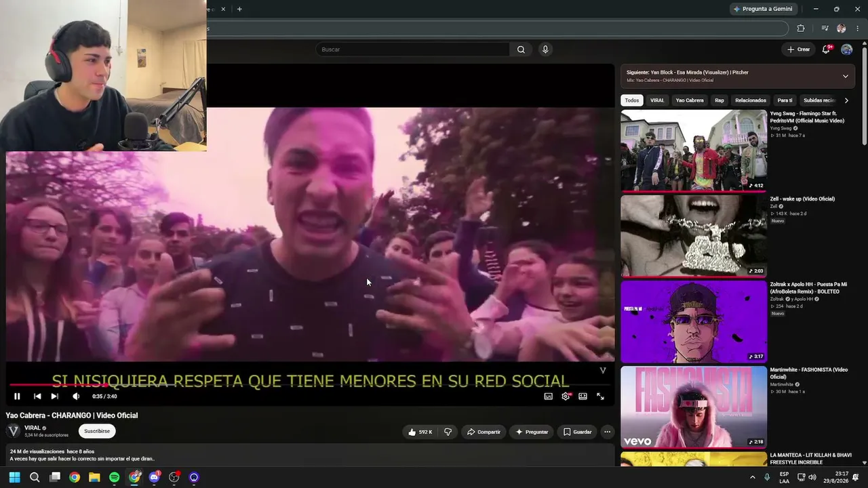Select the Rap filter chip

[x=719, y=100]
